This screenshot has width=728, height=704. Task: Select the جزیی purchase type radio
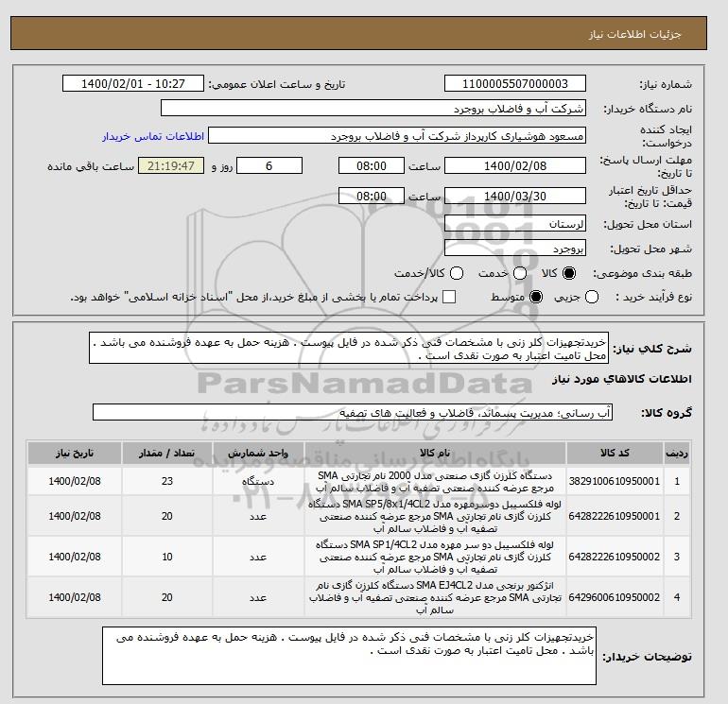coord(592,297)
